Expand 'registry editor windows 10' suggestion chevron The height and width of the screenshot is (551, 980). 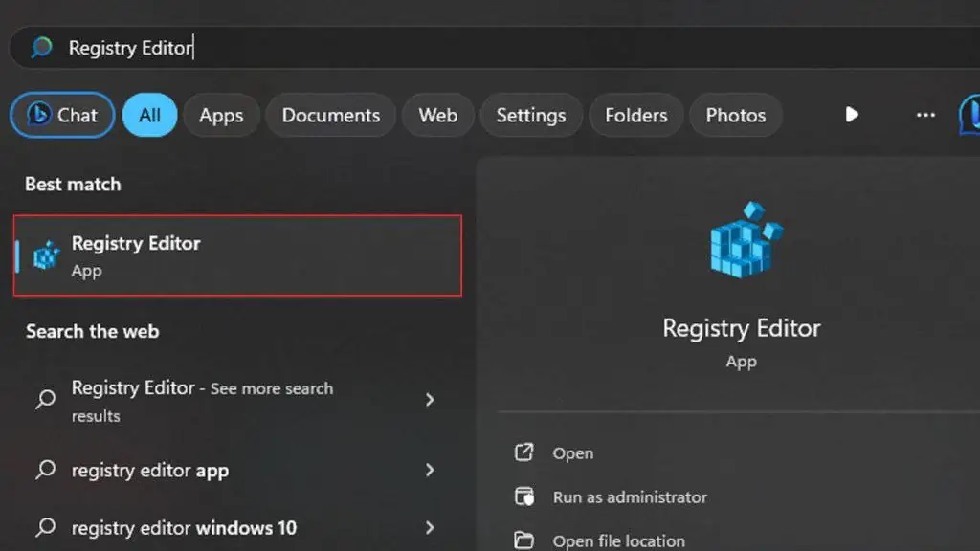tap(430, 528)
